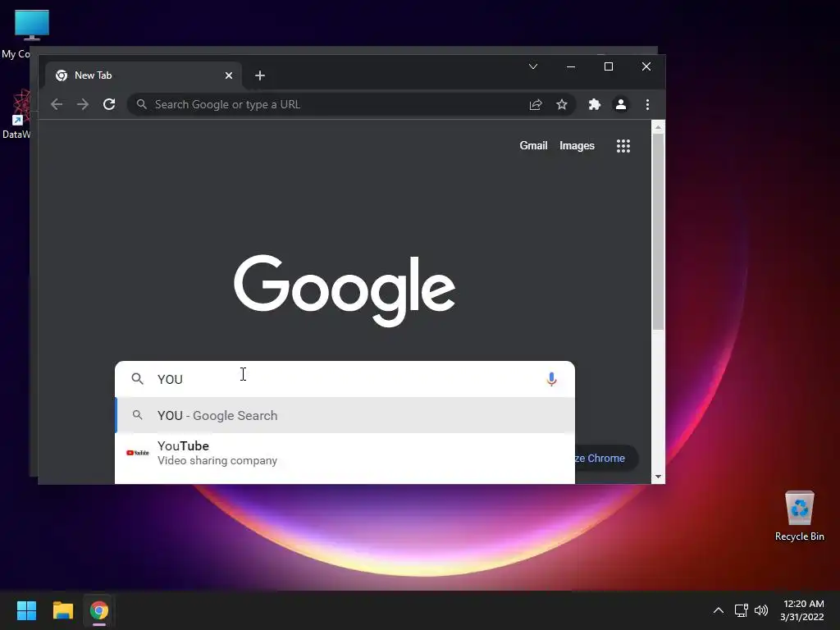Choose the YOU - Google Search suggestion
This screenshot has width=840, height=630.
pyautogui.click(x=345, y=415)
